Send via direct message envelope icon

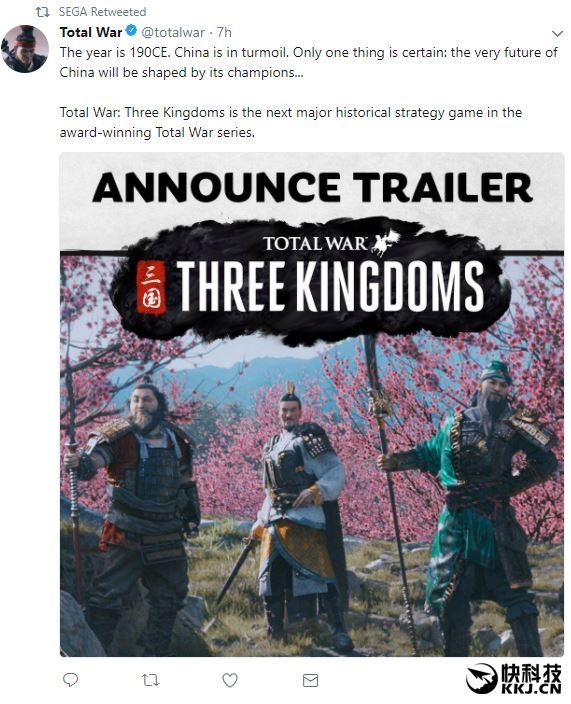[x=310, y=680]
